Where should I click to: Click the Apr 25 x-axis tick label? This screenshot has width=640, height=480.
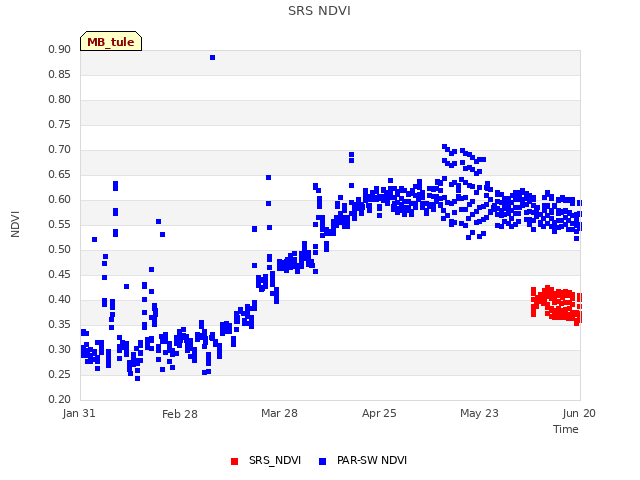coord(379,413)
